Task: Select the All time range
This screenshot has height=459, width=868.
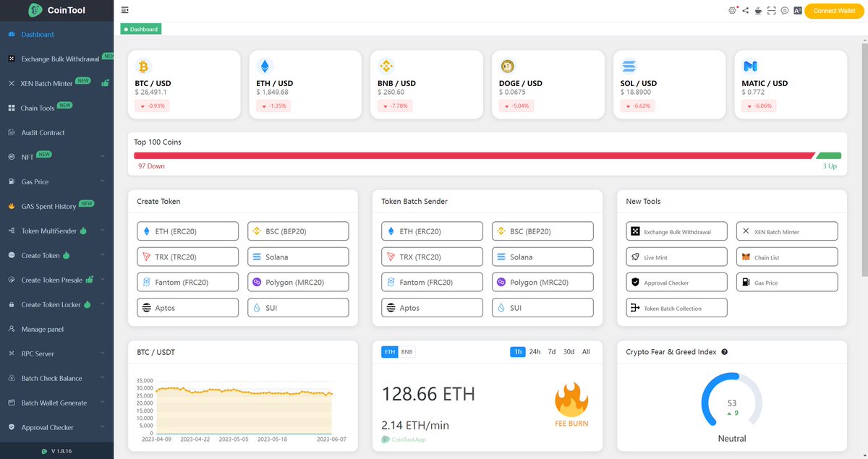Action: pyautogui.click(x=586, y=352)
